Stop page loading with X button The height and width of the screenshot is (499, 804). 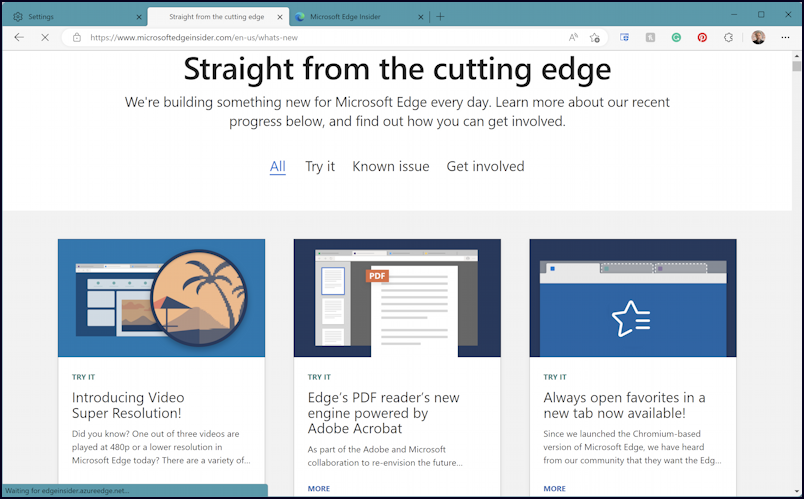pyautogui.click(x=45, y=37)
